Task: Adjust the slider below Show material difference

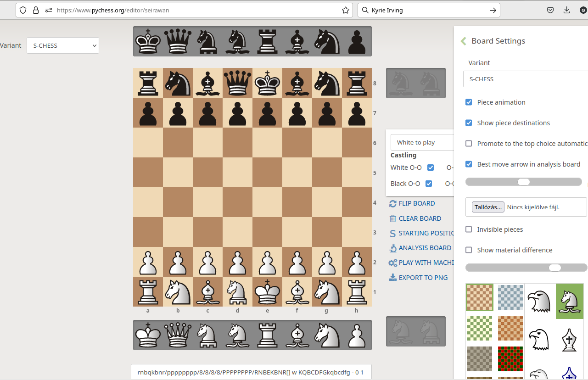Action: pos(526,268)
